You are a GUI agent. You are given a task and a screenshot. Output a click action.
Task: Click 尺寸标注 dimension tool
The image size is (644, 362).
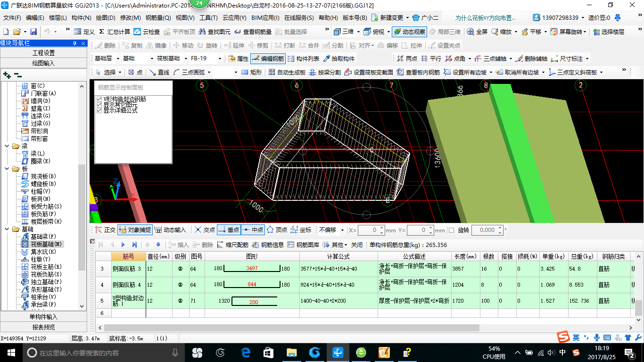point(567,59)
